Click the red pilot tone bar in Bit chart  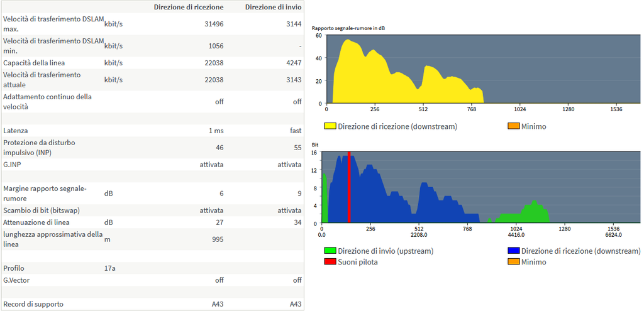click(x=348, y=188)
